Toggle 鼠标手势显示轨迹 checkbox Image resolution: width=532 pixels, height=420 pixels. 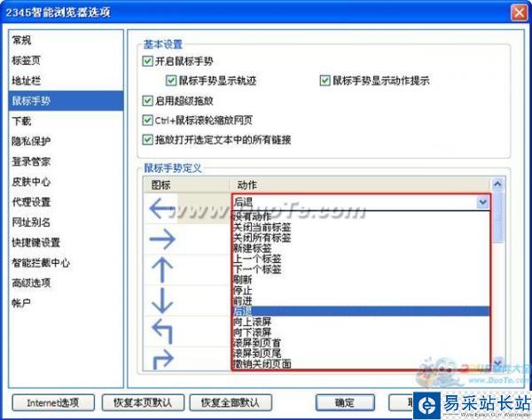click(171, 81)
